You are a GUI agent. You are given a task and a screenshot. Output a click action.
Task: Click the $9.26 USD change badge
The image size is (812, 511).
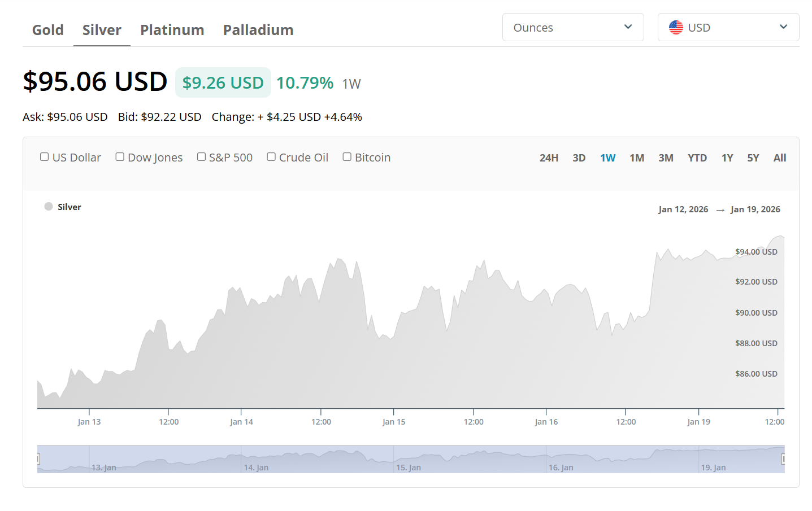click(223, 82)
